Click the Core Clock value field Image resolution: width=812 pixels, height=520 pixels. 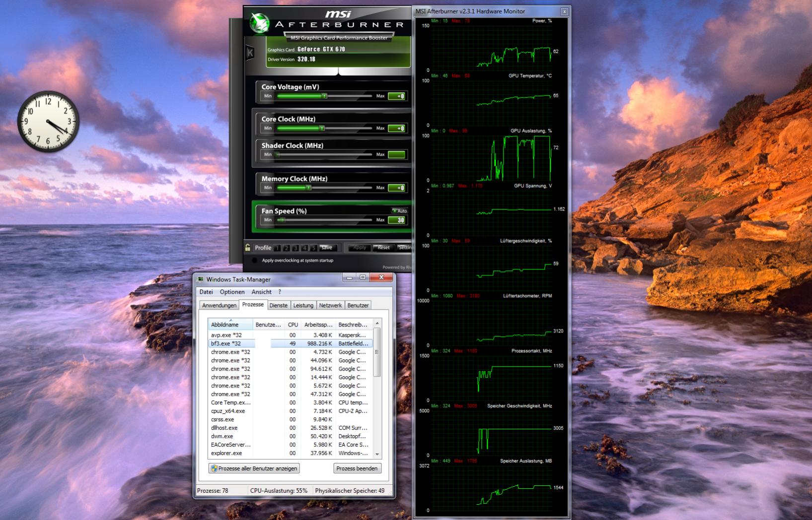tap(397, 128)
